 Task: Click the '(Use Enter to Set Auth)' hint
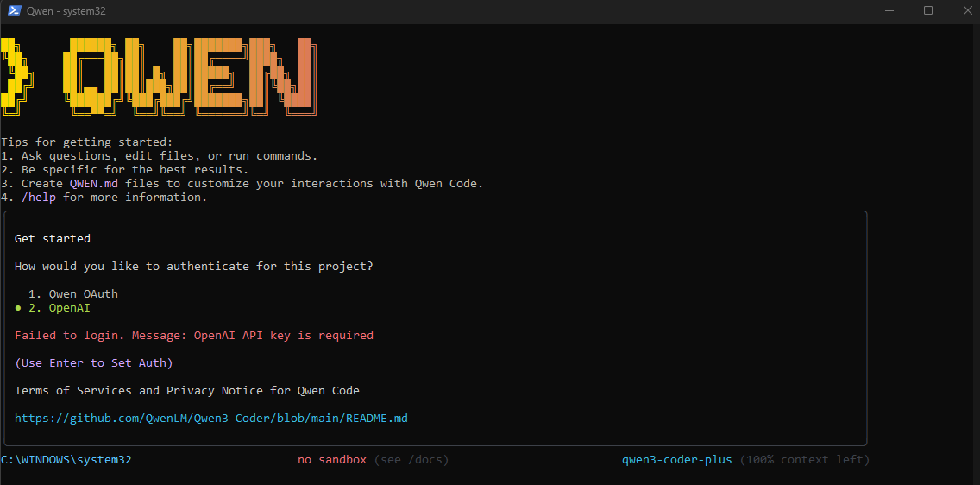94,363
